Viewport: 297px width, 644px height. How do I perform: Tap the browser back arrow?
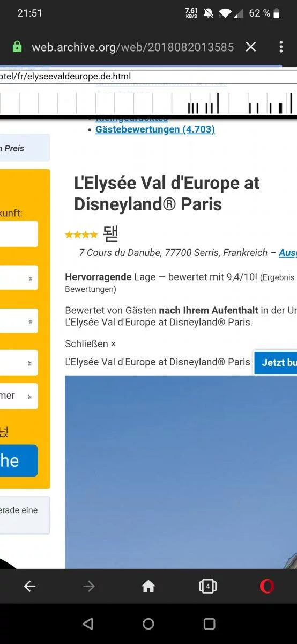pos(29,587)
